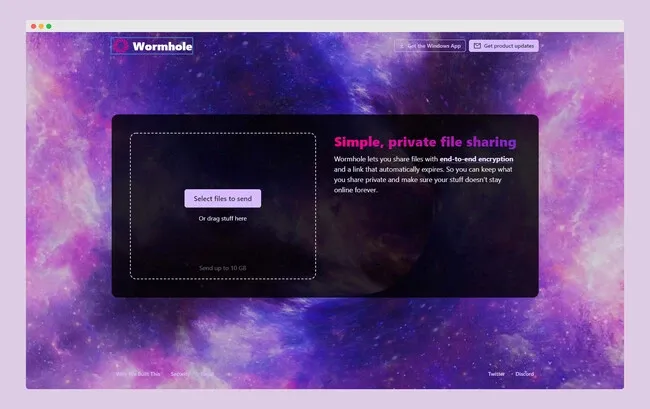The image size is (650, 409).
Task: Click Get product updates button
Action: pos(504,46)
